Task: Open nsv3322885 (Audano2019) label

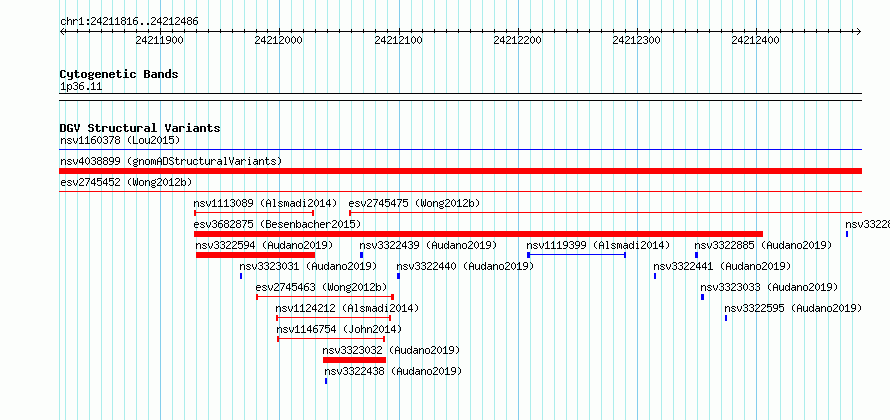Action: 763,245
